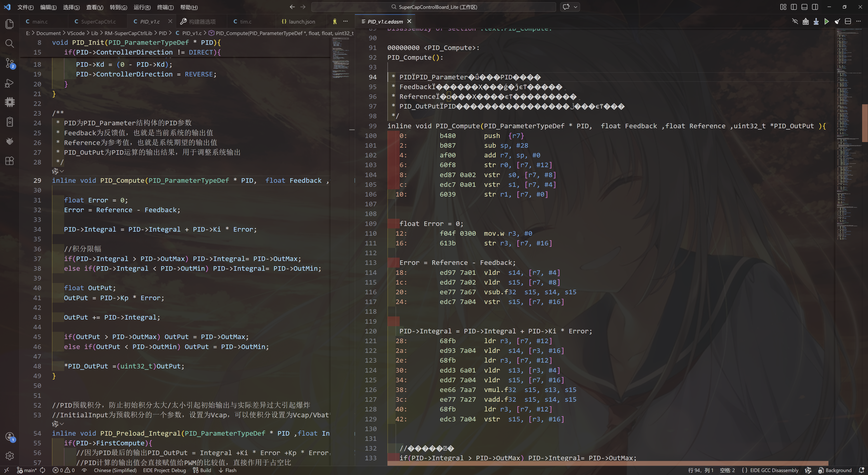Open the 选择(S) menu

coord(71,7)
